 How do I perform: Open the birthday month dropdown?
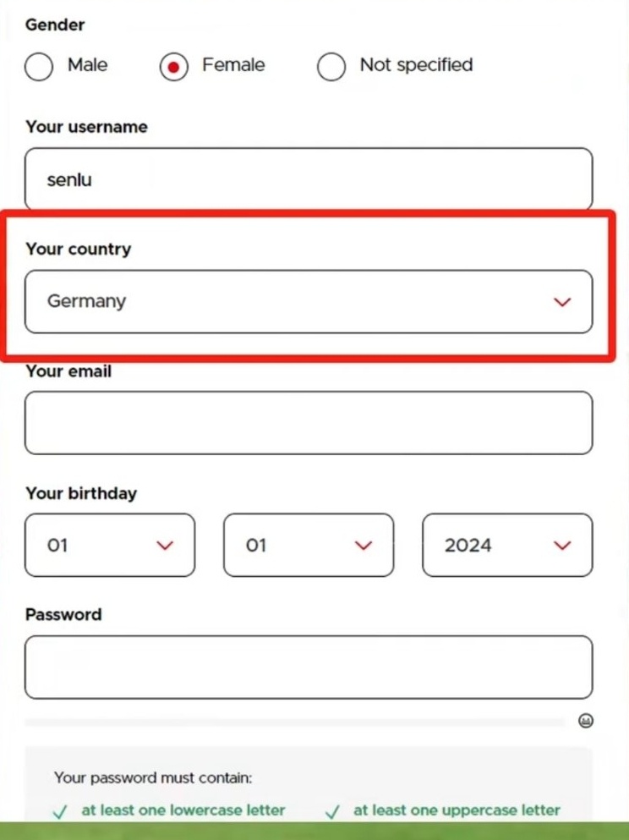coord(309,546)
